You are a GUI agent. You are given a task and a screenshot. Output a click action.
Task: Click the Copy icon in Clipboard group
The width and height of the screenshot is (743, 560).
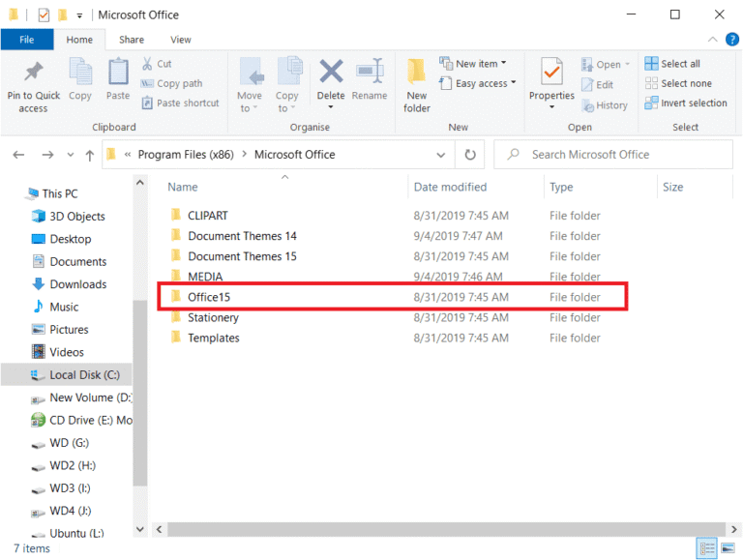[80, 72]
